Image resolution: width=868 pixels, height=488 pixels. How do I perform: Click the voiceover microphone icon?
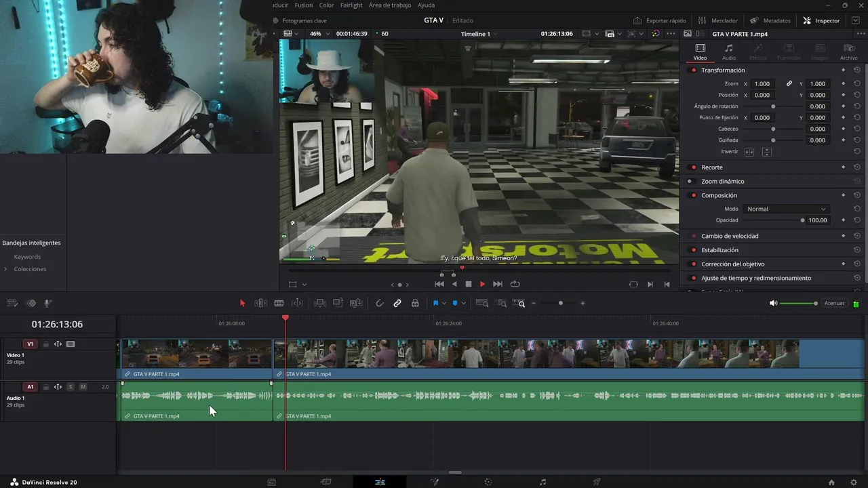(x=48, y=303)
